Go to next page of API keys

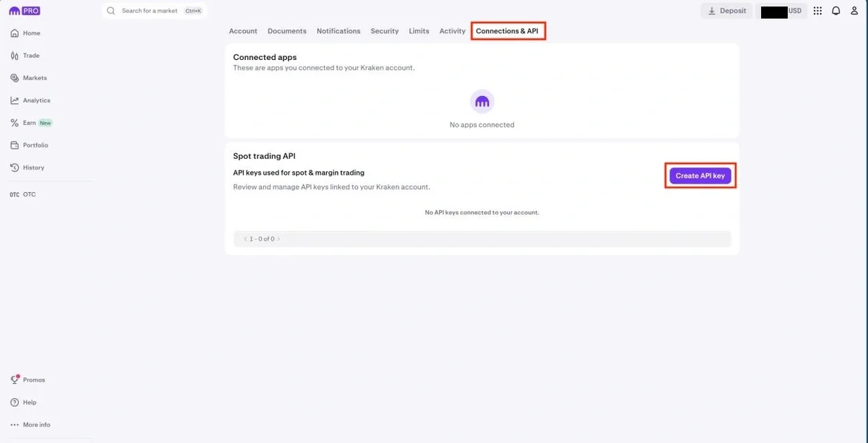pos(278,238)
